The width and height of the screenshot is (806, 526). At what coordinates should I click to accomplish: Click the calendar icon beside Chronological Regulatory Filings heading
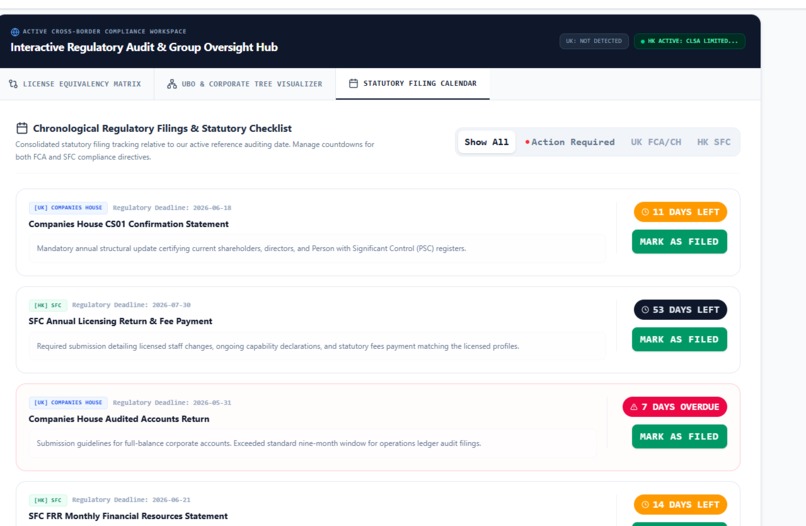[x=22, y=128]
